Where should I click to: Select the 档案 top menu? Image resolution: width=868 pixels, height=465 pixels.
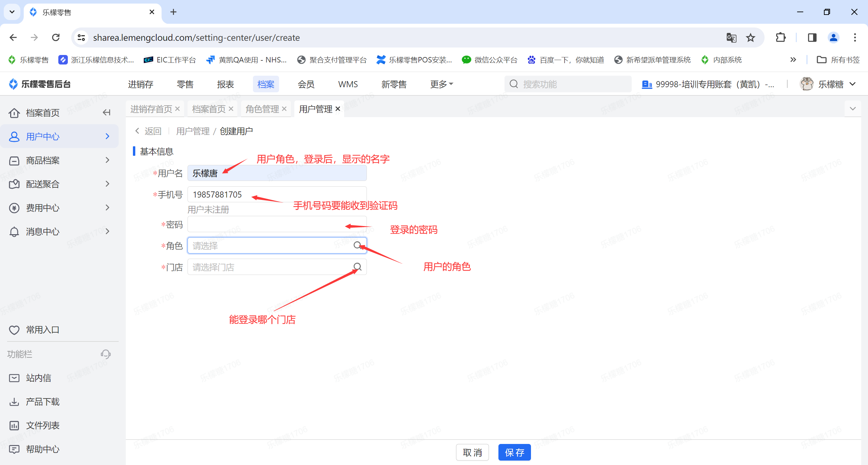[266, 84]
